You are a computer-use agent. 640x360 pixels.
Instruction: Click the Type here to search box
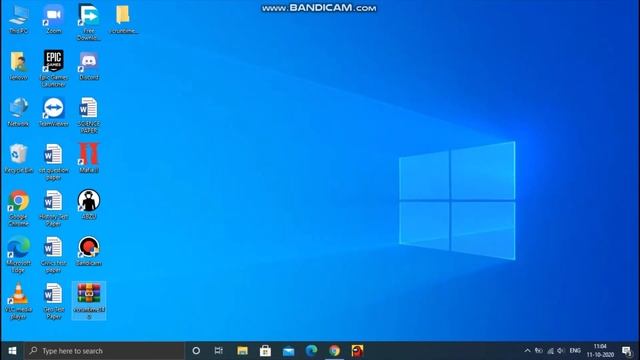click(104, 351)
